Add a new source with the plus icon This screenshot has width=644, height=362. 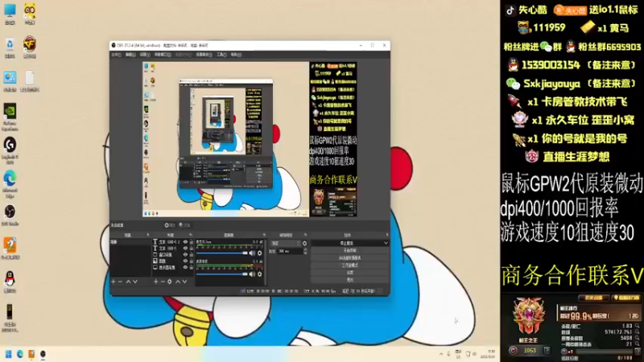coord(155,282)
